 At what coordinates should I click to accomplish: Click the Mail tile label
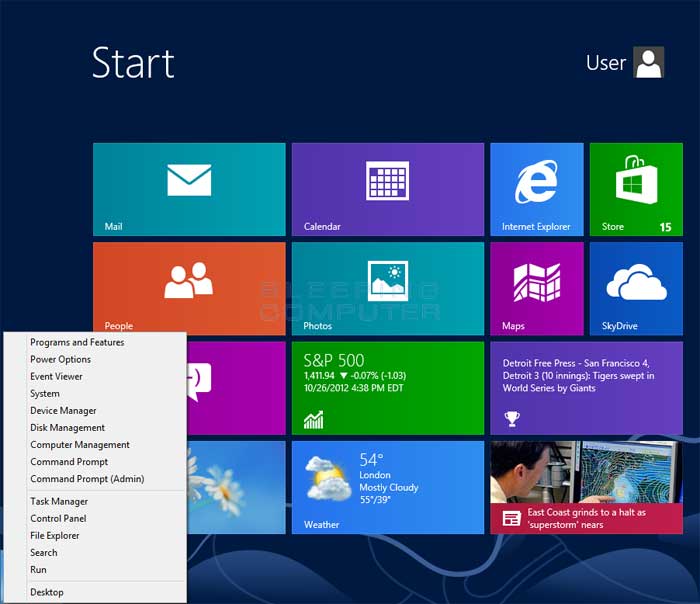click(x=113, y=226)
